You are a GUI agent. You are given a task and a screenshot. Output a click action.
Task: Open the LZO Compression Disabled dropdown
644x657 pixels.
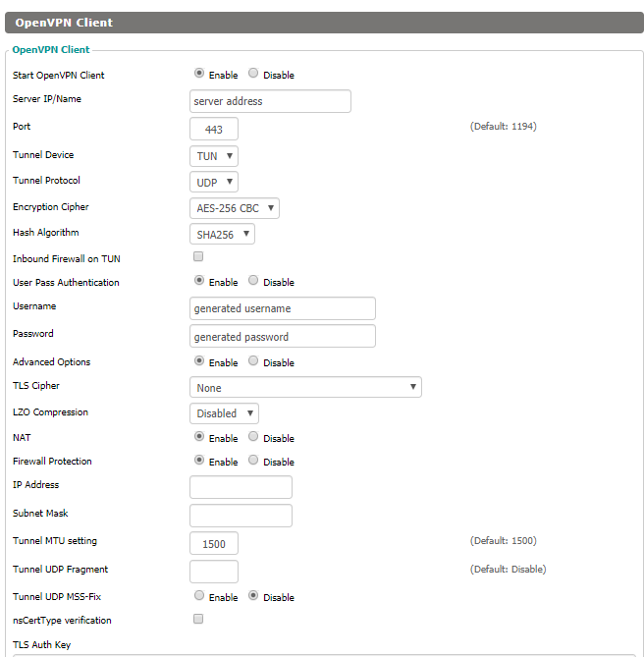click(224, 413)
